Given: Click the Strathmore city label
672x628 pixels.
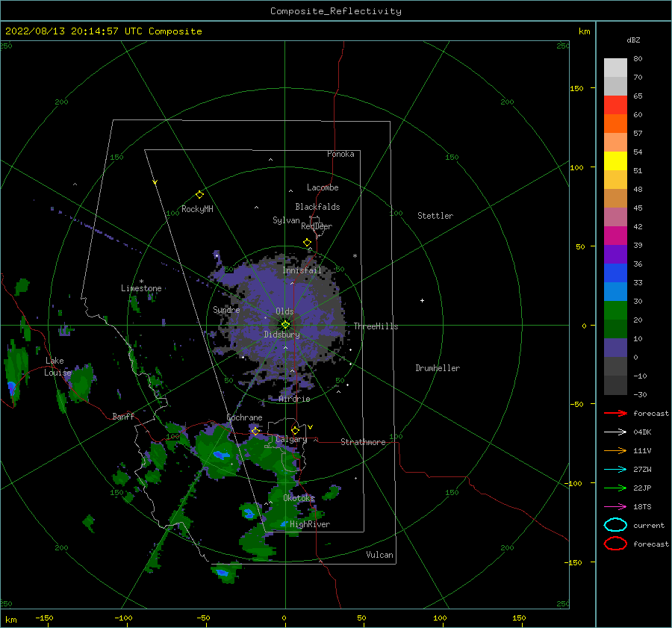Looking at the screenshot, I should click(x=363, y=442).
